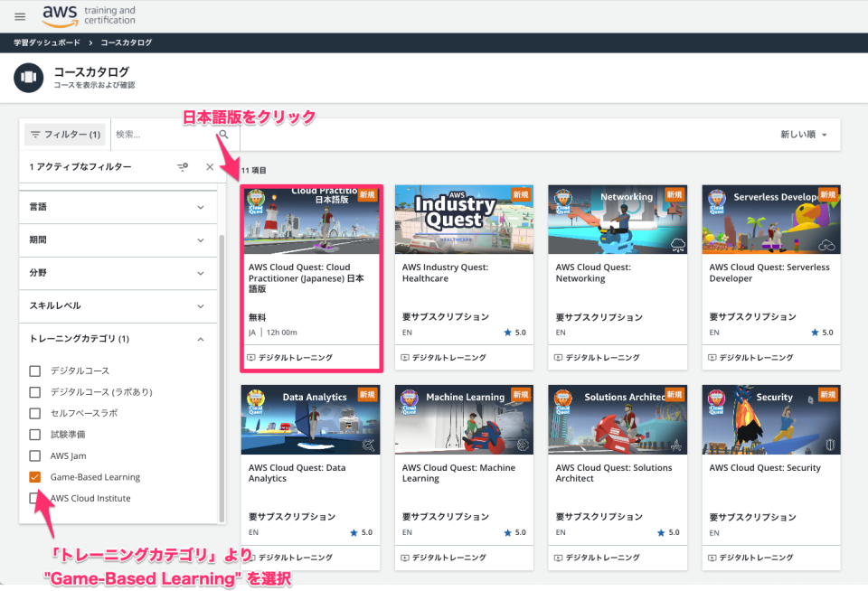Go to 学習ダッシュボード breadcrumb
Viewport: 868px width, 591px height.
click(47, 42)
